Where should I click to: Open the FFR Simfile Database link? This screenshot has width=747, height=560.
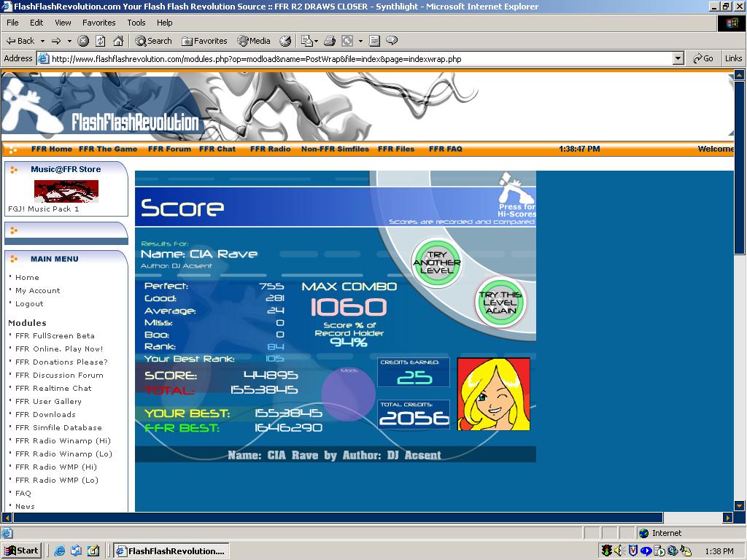58,427
